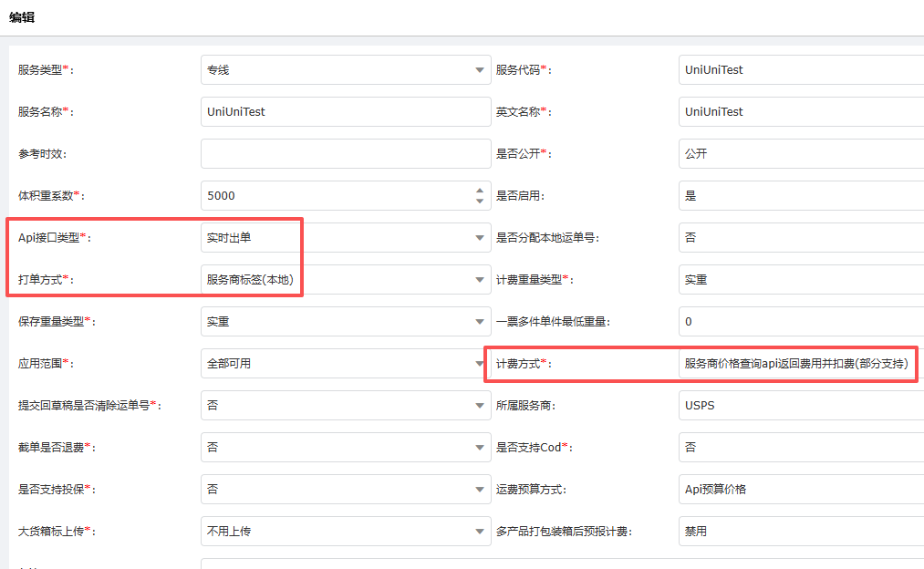Increase 体积重系数 with the up arrow
The image size is (924, 569).
[x=480, y=191]
